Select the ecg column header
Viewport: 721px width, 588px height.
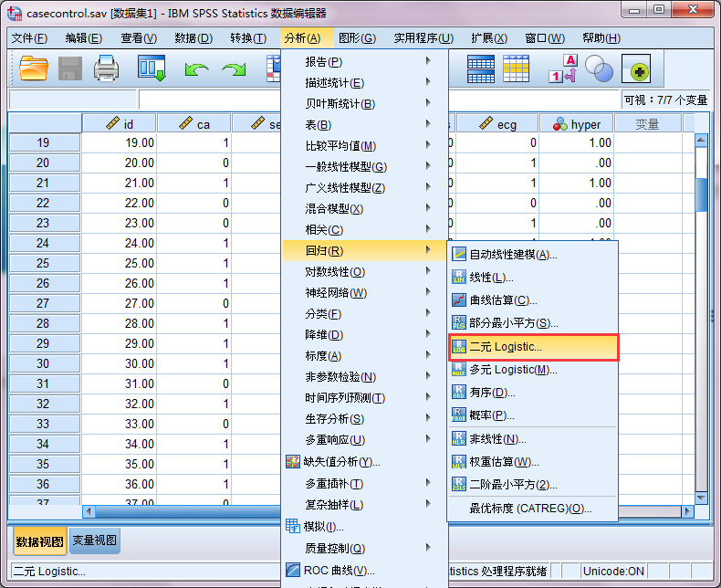tap(497, 124)
